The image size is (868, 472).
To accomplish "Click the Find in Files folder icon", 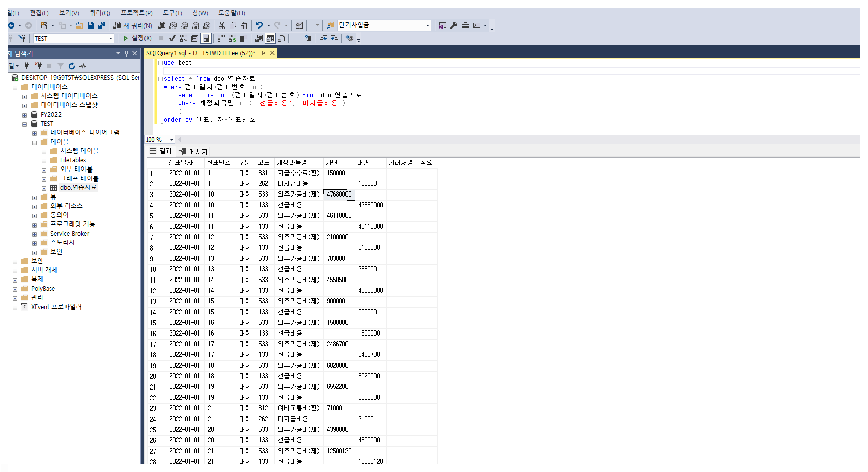I will point(330,25).
